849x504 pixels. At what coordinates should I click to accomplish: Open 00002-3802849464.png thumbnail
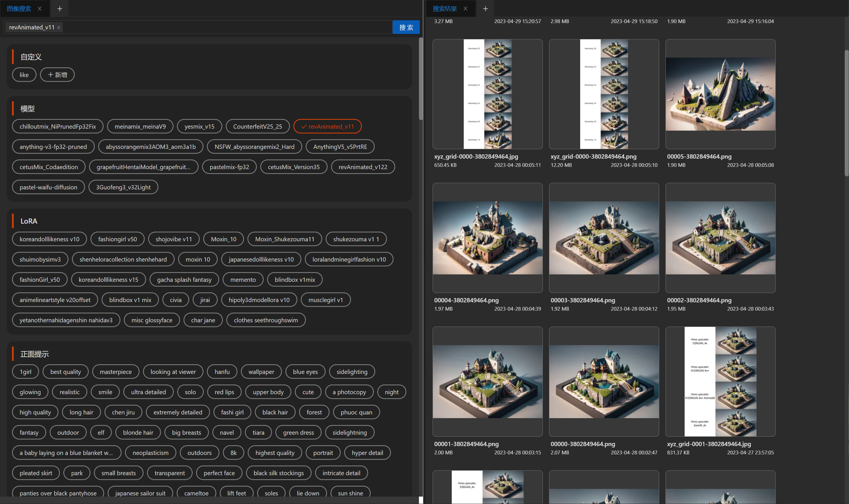click(720, 238)
